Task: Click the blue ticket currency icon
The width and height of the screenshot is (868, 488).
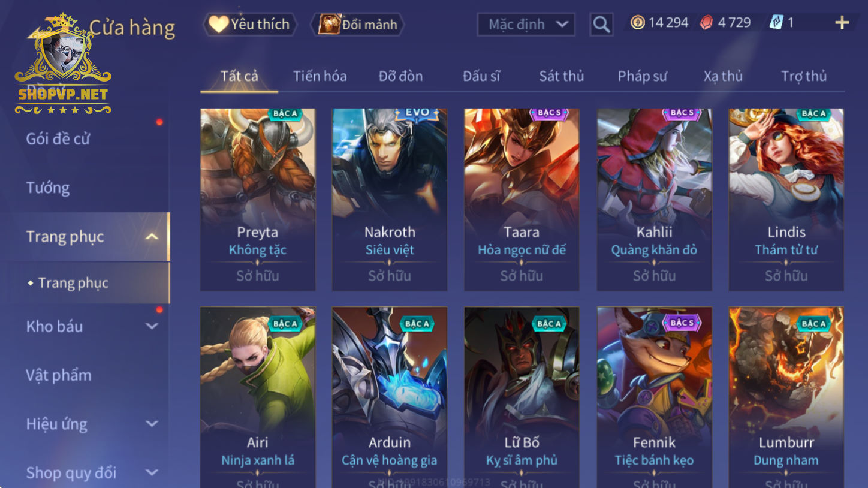Action: tap(776, 23)
